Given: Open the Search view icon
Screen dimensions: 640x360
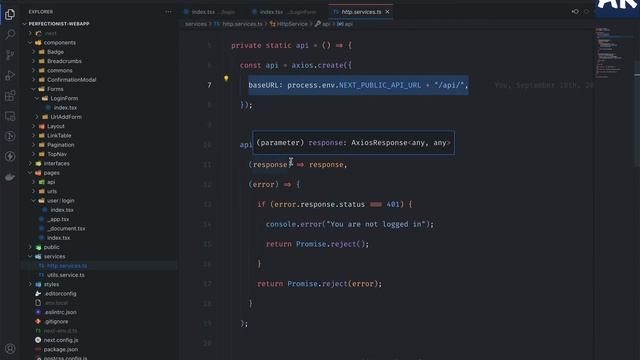Looking at the screenshot, I should point(10,34).
